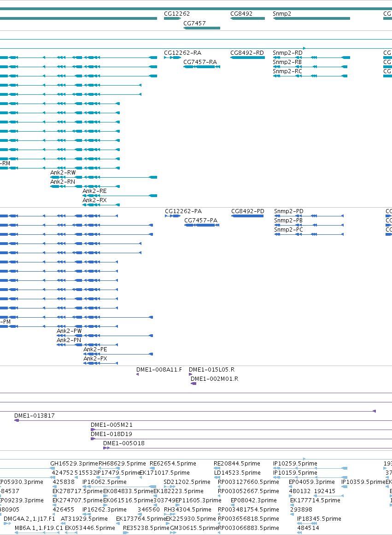Select EST IP16062.5prime
This screenshot has width=392, height=535.
tap(105, 482)
